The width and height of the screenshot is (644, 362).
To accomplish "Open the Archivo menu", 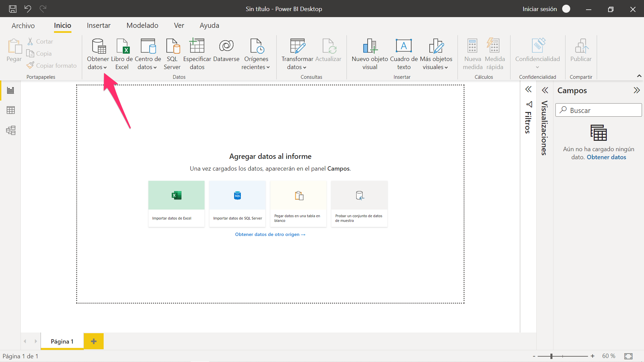I will tap(23, 25).
